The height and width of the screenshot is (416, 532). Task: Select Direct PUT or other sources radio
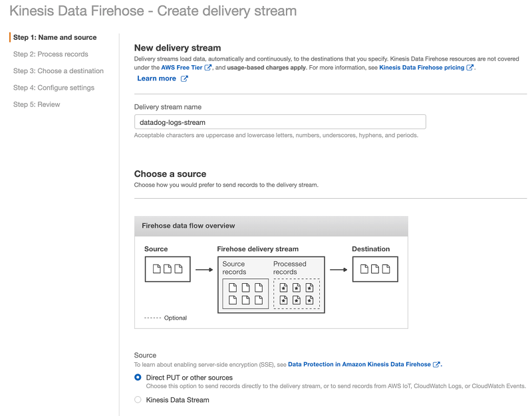[x=138, y=377]
